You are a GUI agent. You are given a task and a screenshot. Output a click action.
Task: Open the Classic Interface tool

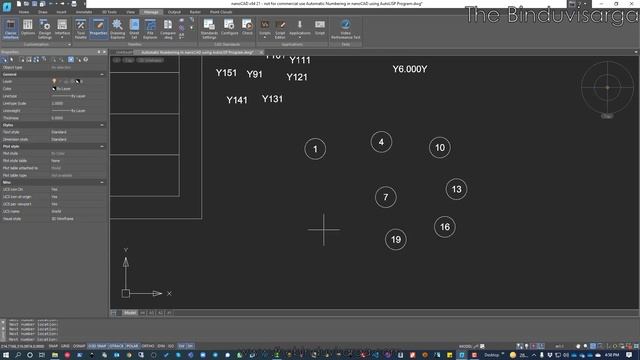click(x=11, y=29)
